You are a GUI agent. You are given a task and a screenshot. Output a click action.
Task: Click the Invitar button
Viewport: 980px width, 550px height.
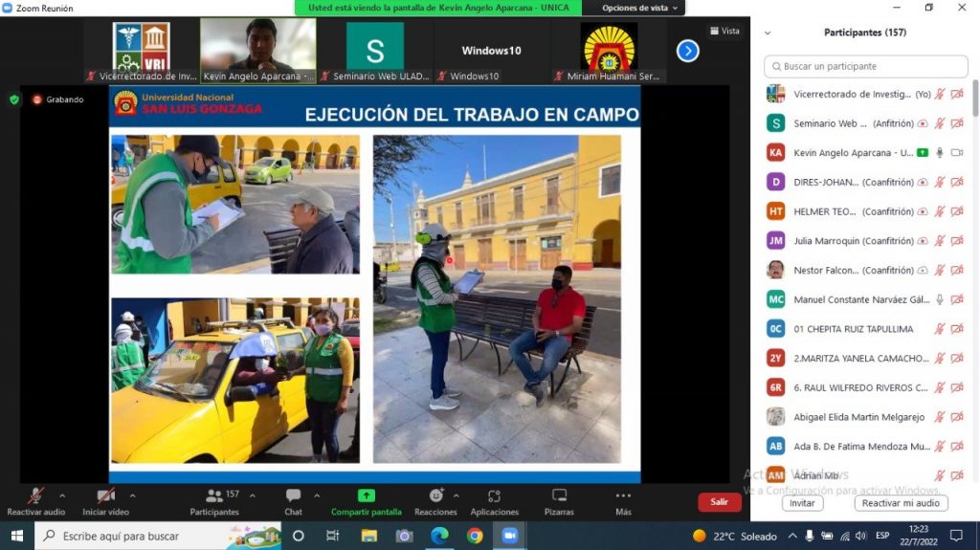803,503
